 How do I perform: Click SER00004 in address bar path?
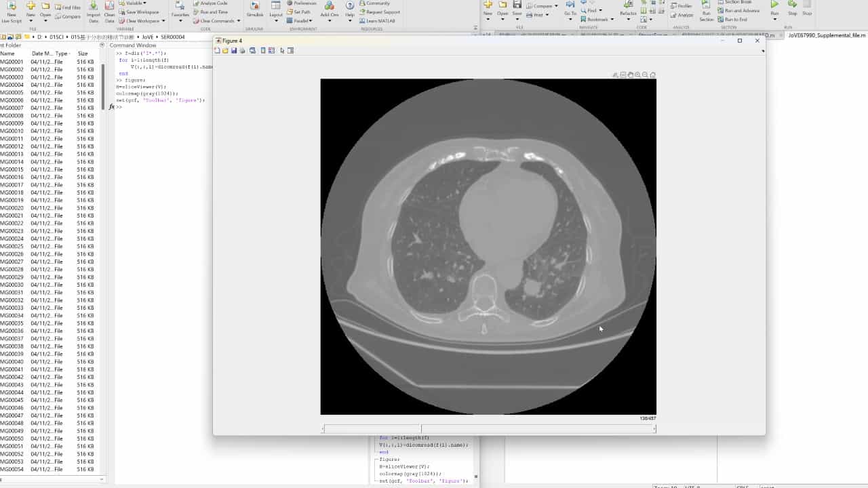[172, 37]
